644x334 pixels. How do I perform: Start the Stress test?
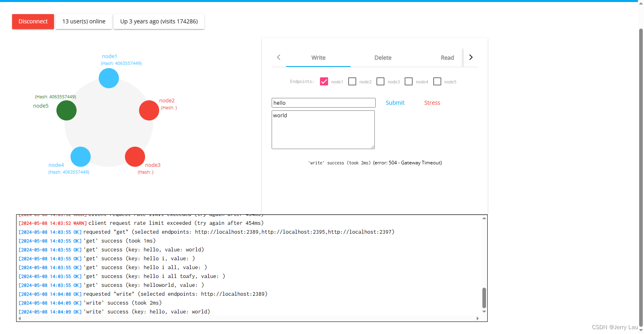(432, 103)
